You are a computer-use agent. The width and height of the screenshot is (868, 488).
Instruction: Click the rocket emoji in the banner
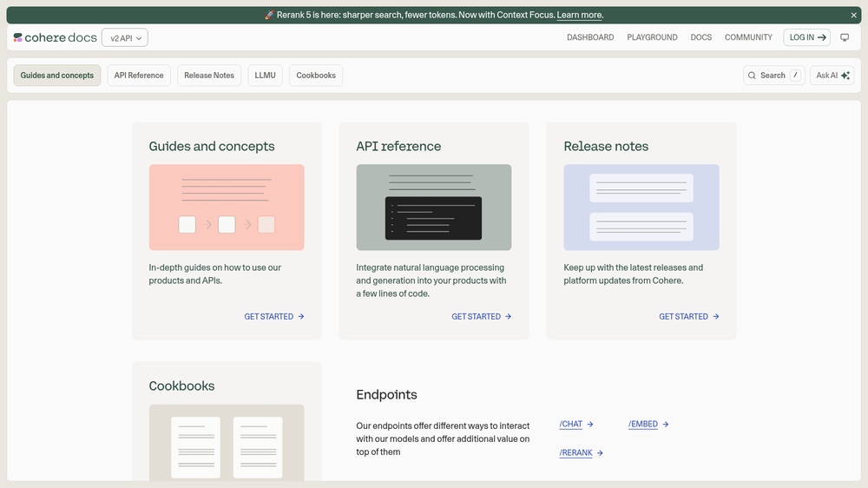[x=269, y=15]
